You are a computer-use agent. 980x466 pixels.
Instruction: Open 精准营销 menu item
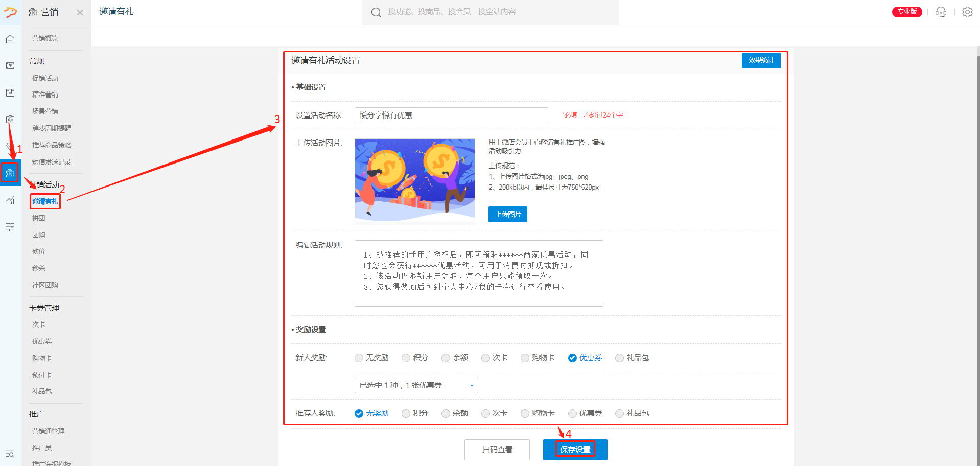tap(45, 95)
